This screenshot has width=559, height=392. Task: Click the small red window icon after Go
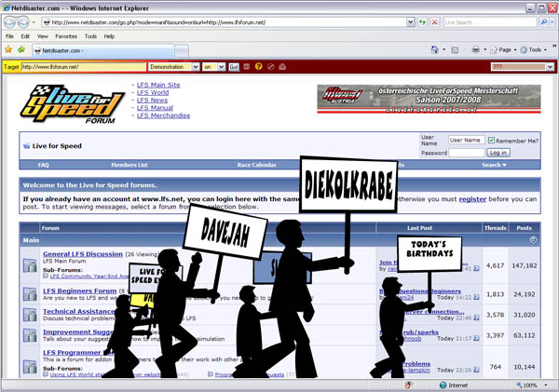click(246, 67)
